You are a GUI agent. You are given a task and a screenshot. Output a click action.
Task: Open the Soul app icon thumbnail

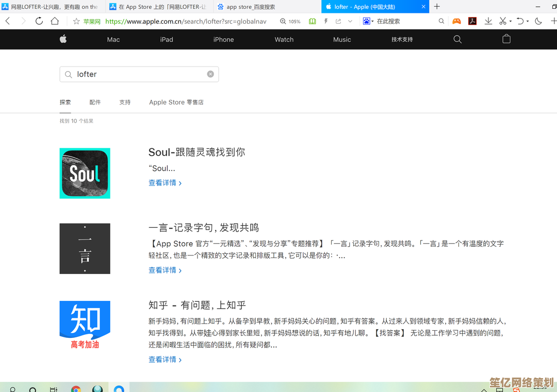pos(85,173)
